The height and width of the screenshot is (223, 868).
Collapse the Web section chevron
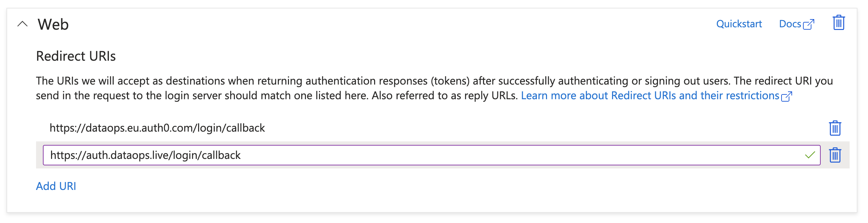(x=22, y=24)
